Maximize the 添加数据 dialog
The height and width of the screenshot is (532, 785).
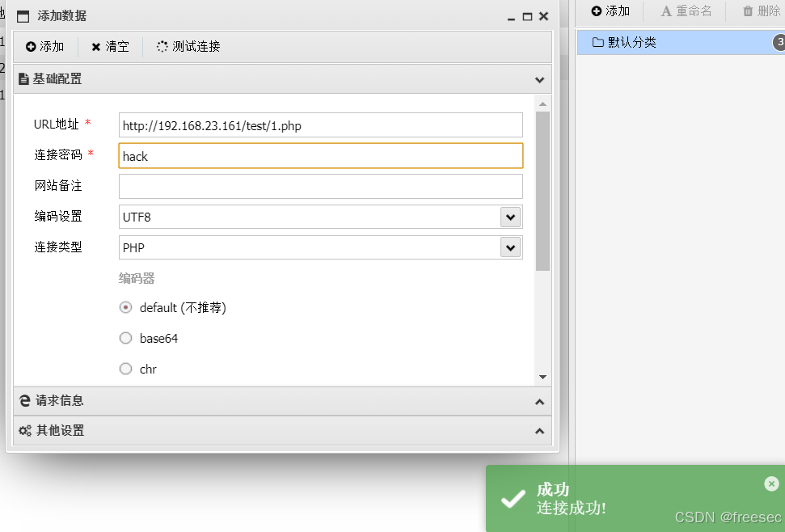pyautogui.click(x=527, y=16)
